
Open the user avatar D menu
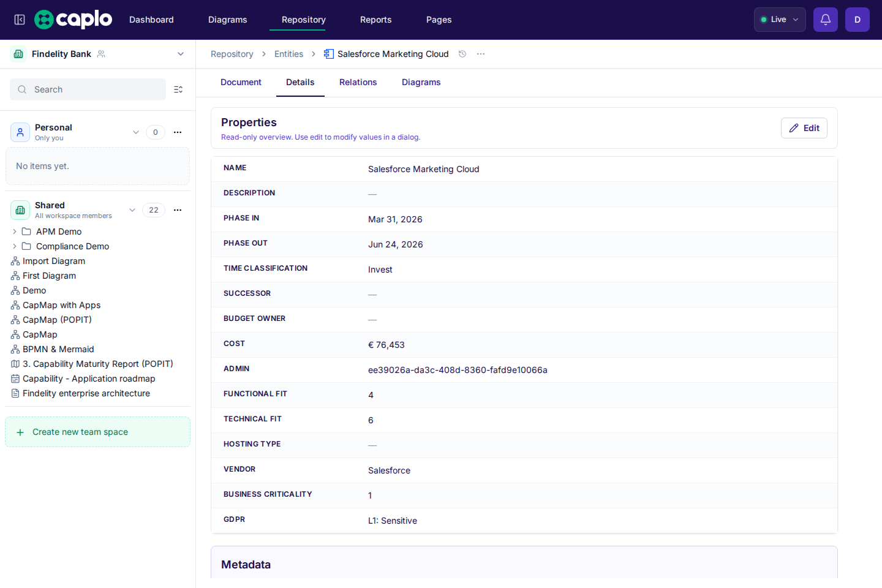(x=858, y=20)
